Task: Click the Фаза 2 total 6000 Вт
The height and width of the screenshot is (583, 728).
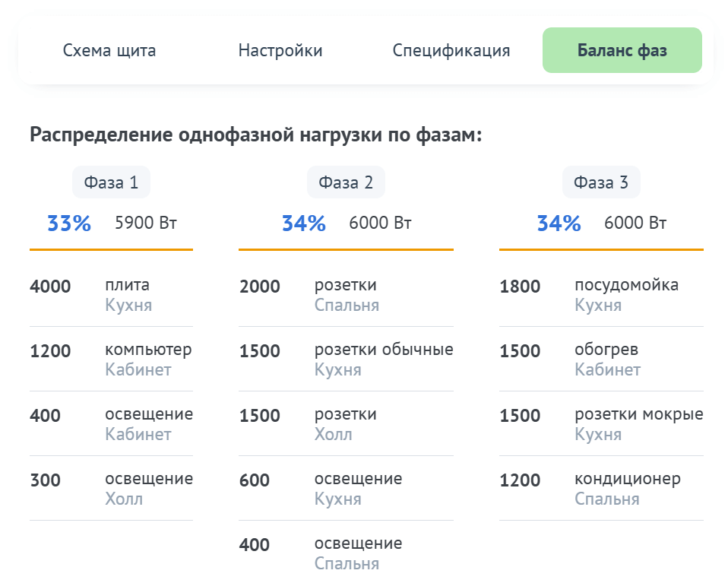Action: [x=380, y=223]
